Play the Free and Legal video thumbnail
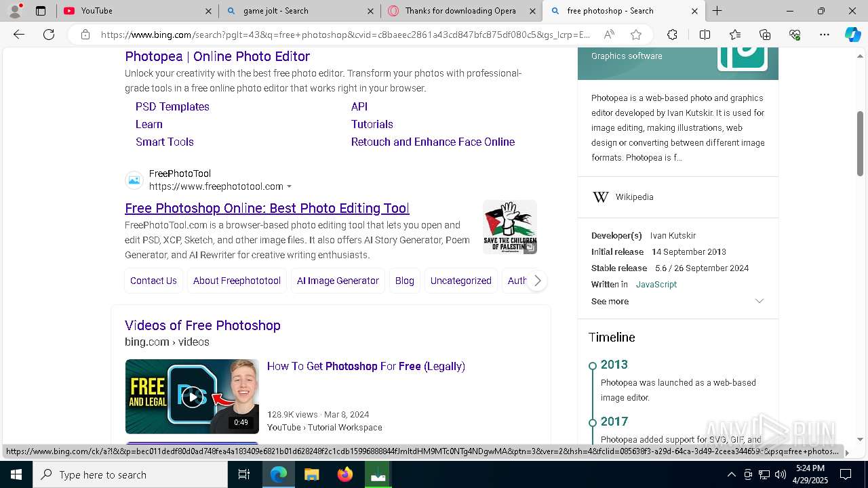868x488 pixels. pos(192,396)
